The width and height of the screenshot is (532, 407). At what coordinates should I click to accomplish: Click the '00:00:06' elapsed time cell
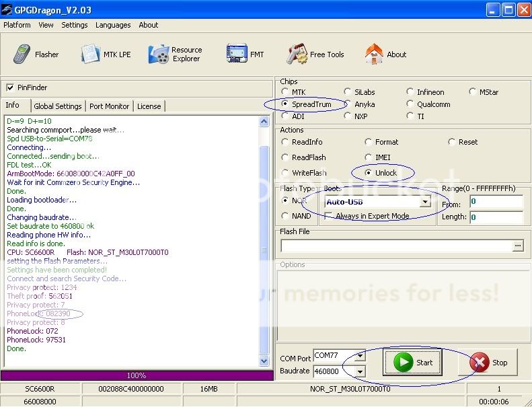click(x=494, y=402)
